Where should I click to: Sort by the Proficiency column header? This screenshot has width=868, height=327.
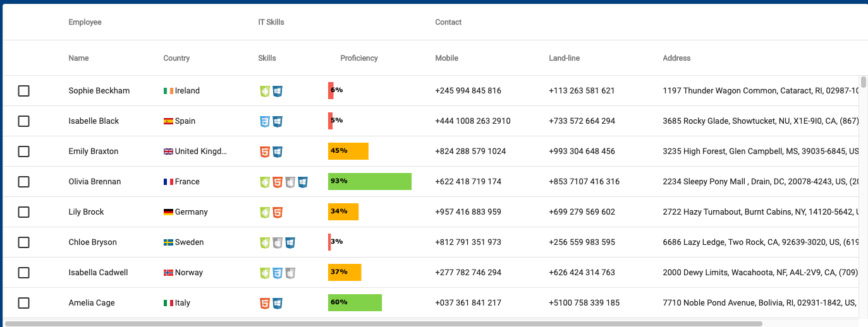click(x=358, y=58)
